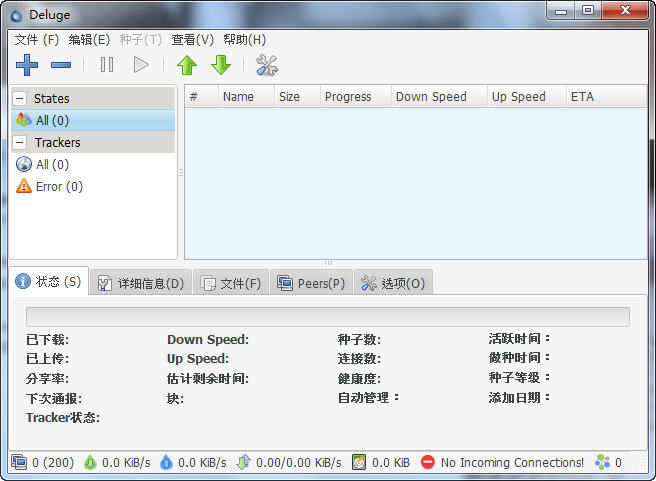Sort by the Up Speed column header
Viewport: 656px width, 481px height.
point(526,97)
